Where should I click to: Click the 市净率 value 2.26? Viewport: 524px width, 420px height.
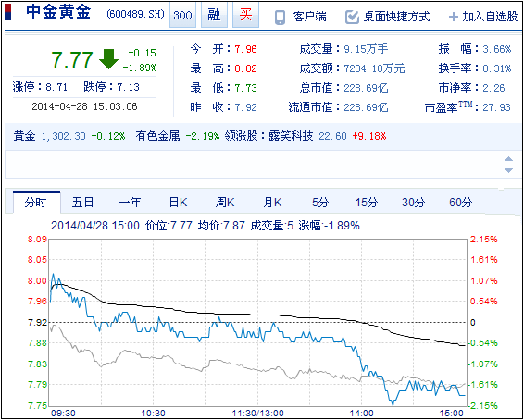point(493,88)
